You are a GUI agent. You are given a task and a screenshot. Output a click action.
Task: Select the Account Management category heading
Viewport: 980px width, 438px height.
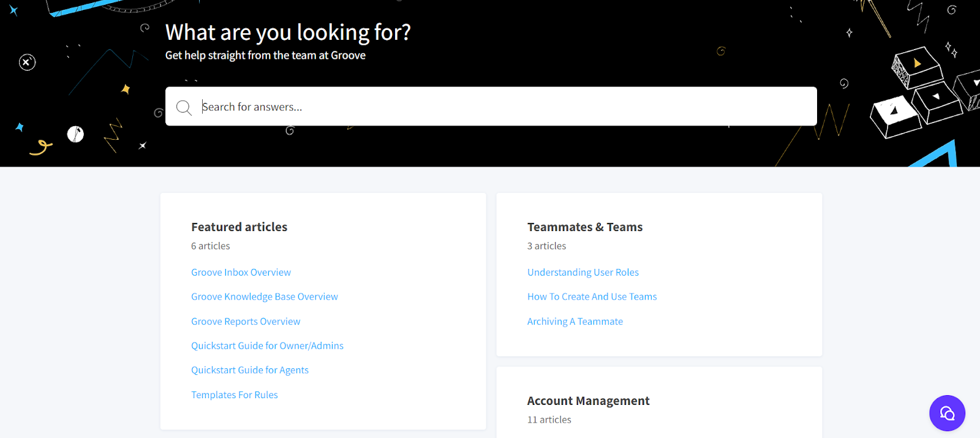588,401
